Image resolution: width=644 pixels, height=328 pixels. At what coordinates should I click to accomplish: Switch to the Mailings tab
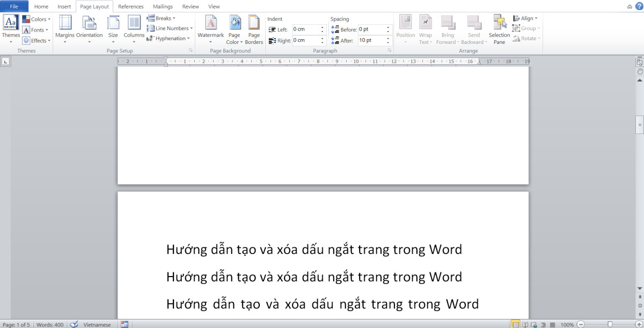(x=163, y=6)
